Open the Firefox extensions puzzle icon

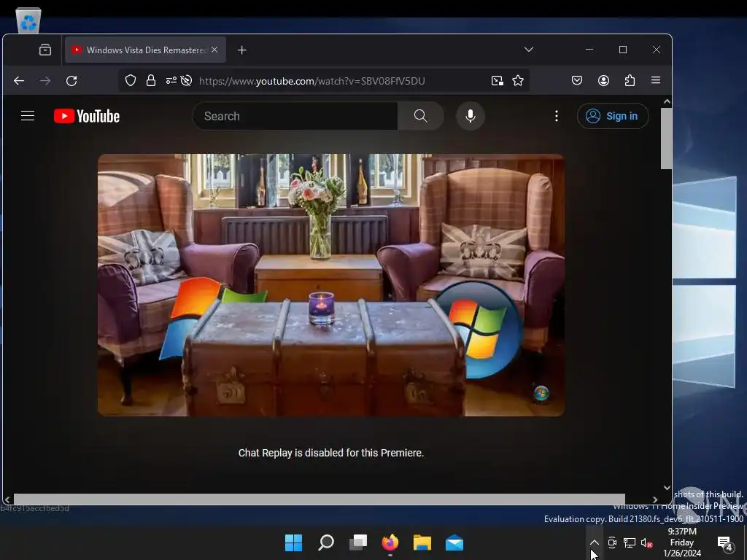(630, 80)
